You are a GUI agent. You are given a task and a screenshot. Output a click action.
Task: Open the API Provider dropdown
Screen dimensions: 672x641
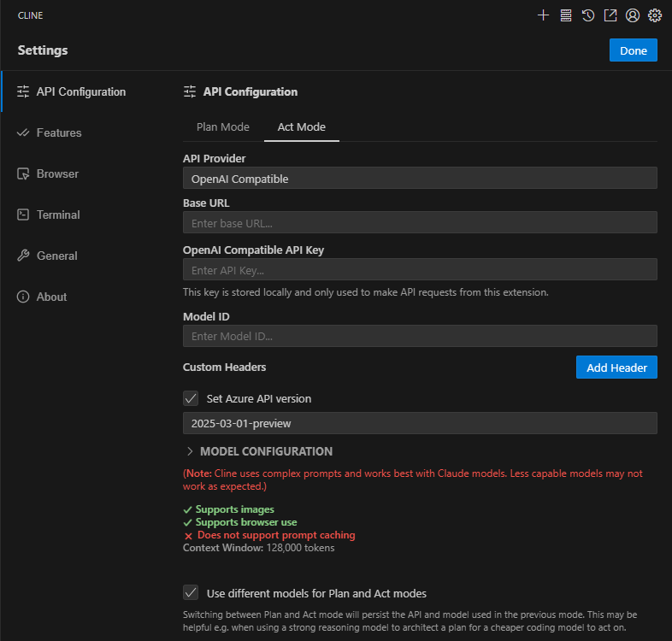(420, 178)
